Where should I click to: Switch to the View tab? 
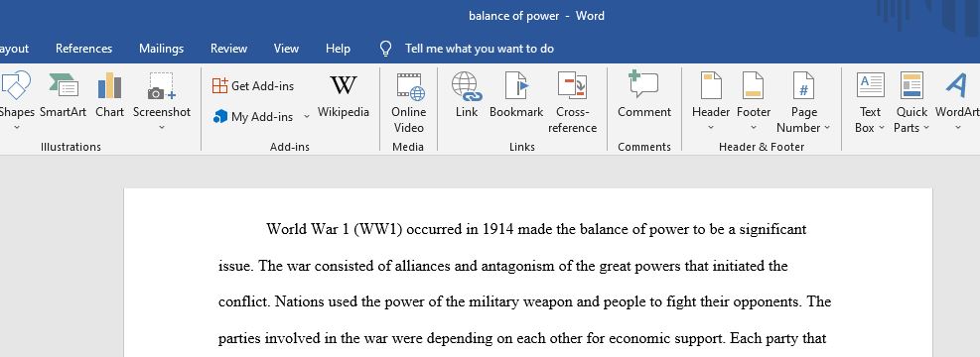point(286,49)
